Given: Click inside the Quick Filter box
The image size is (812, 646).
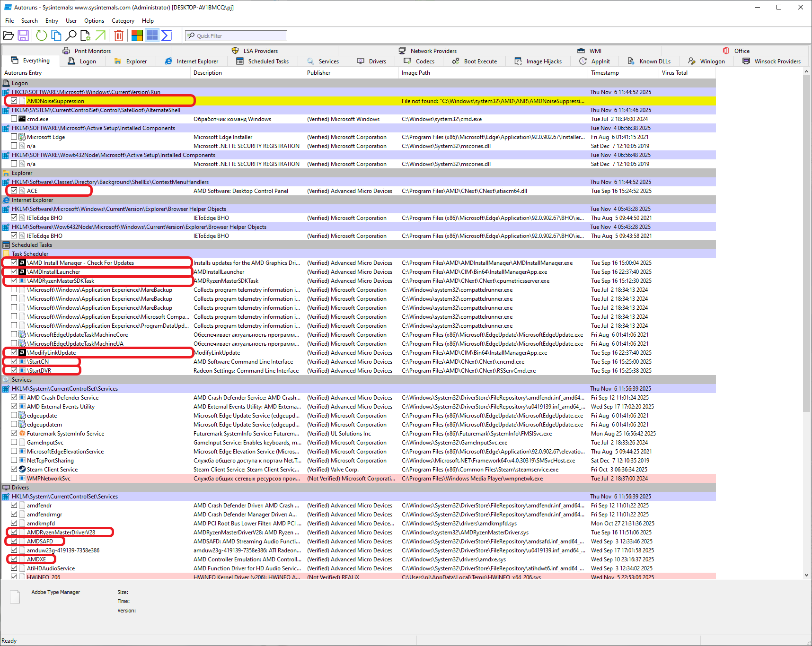Looking at the screenshot, I should click(x=236, y=36).
